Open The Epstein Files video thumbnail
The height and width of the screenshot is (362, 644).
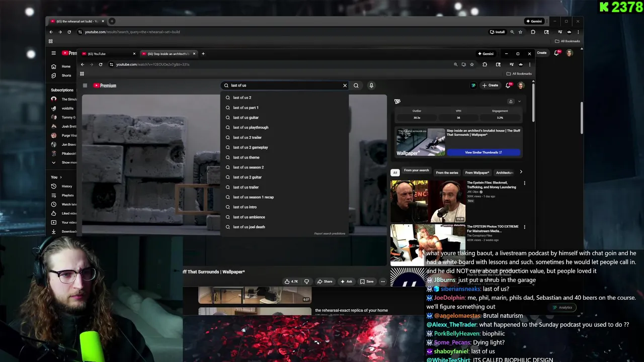[x=428, y=201]
